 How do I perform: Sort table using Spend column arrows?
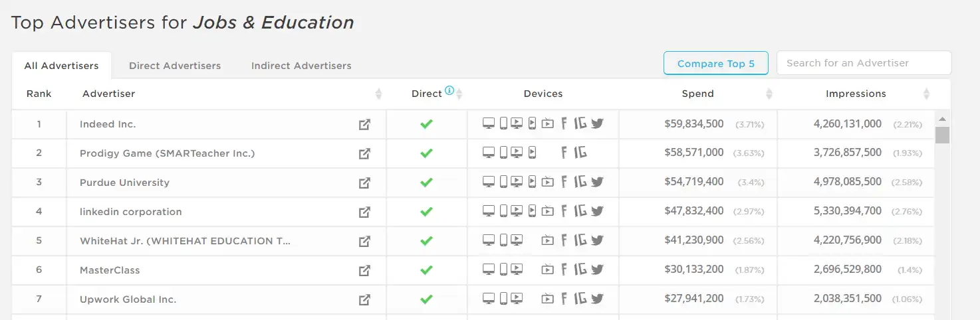(x=769, y=94)
